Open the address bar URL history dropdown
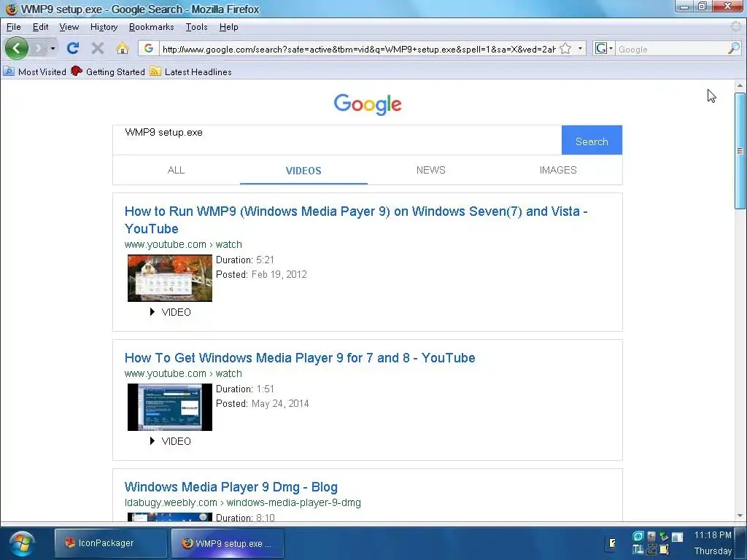 coord(580,49)
